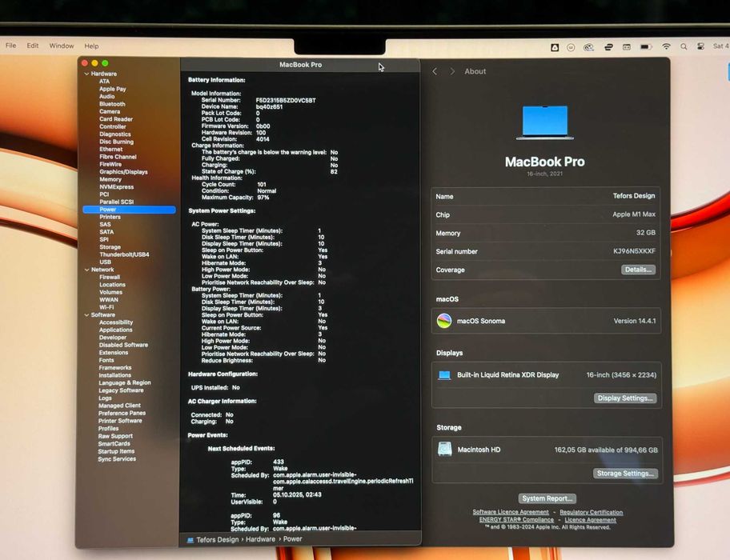The image size is (730, 560).
Task: Click the Name field value Tefors Design
Action: tap(634, 196)
